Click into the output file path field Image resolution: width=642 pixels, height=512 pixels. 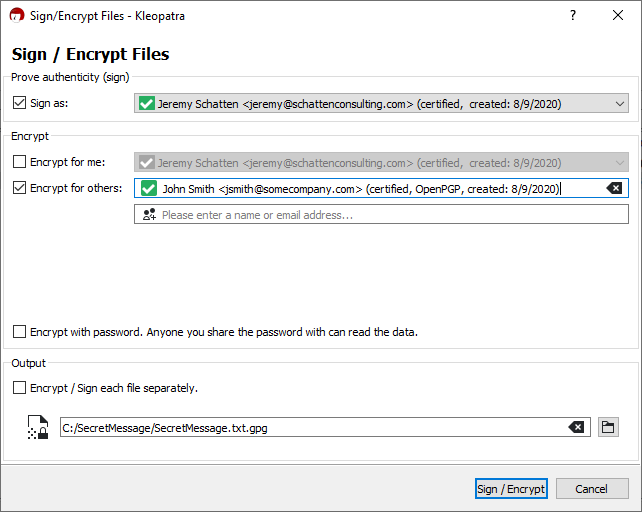coord(310,428)
